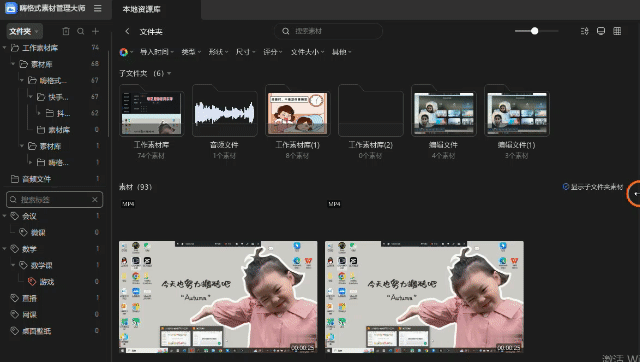The height and width of the screenshot is (362, 640).
Task: Add a new folder with the plus icon
Action: [x=96, y=31]
